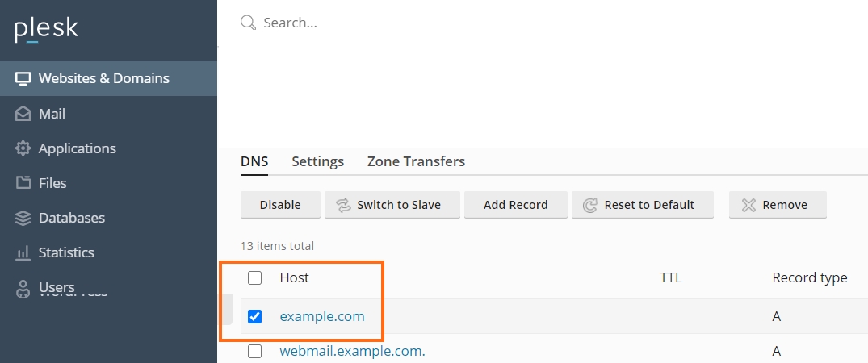Viewport: 868px width, 363px height.
Task: Check the webmail.example.com. record checkbox
Action: (255, 352)
